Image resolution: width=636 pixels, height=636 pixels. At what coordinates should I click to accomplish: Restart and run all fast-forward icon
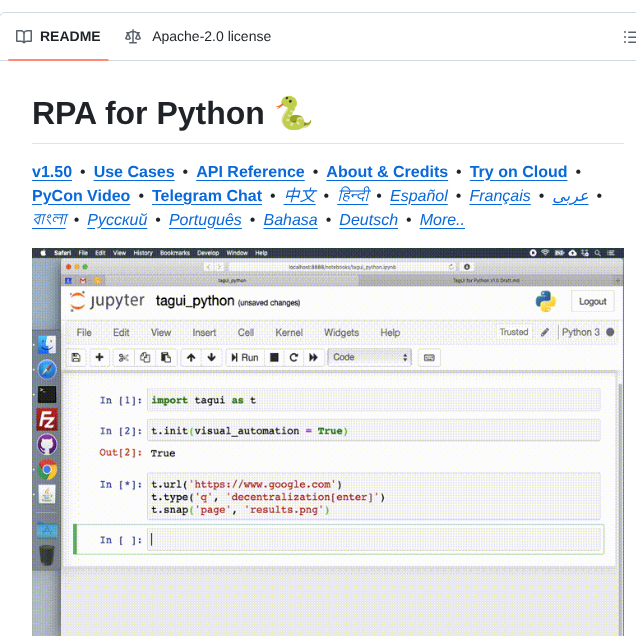pyautogui.click(x=313, y=357)
